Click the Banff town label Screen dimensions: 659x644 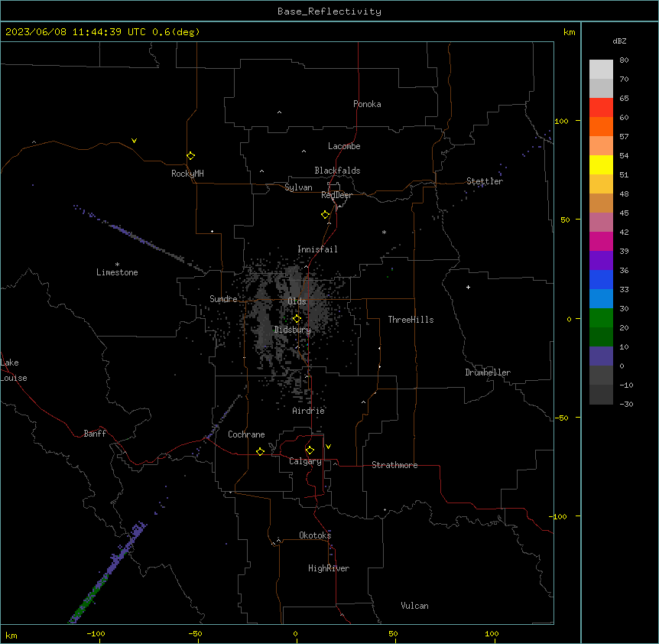pyautogui.click(x=95, y=434)
